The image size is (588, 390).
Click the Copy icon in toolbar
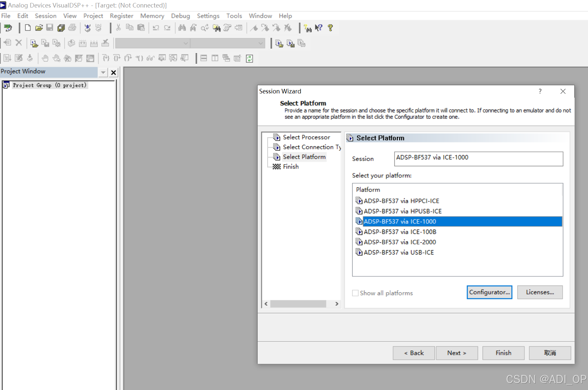pyautogui.click(x=130, y=28)
